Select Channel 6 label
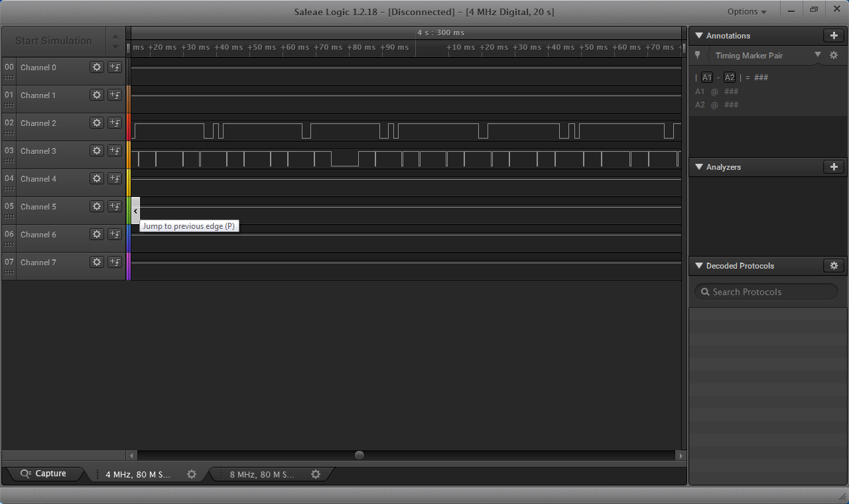Viewport: 849px width, 504px height. [38, 235]
